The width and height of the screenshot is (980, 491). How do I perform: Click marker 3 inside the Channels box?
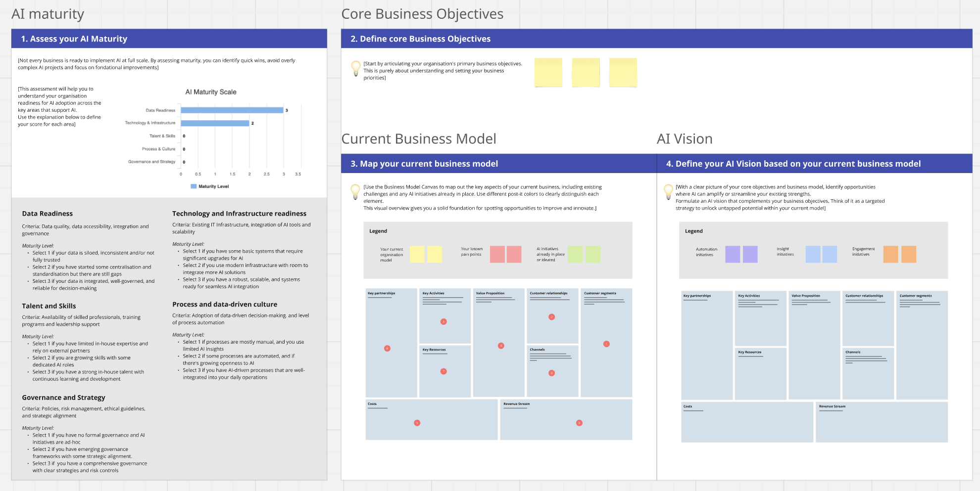551,372
